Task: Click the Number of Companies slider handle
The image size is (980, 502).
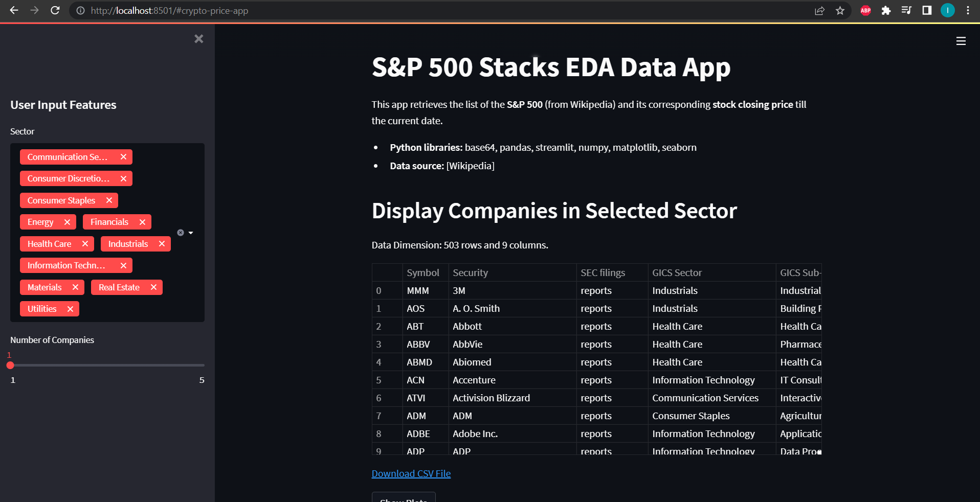Action: coord(10,365)
